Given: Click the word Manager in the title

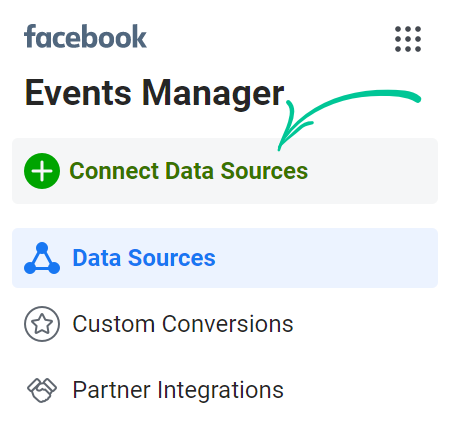Looking at the screenshot, I should coord(213,94).
